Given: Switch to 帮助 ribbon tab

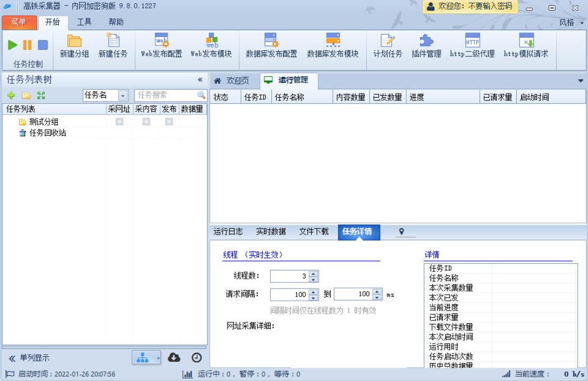Looking at the screenshot, I should click(x=116, y=22).
